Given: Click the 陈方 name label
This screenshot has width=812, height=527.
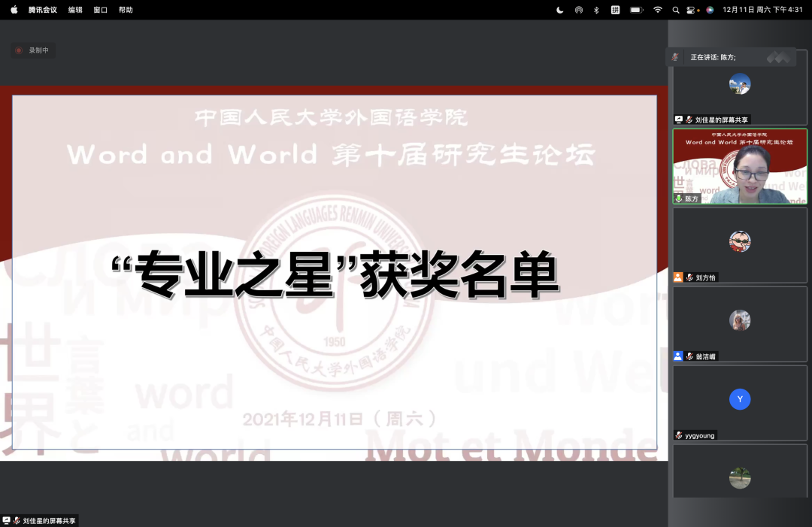Looking at the screenshot, I should click(692, 198).
